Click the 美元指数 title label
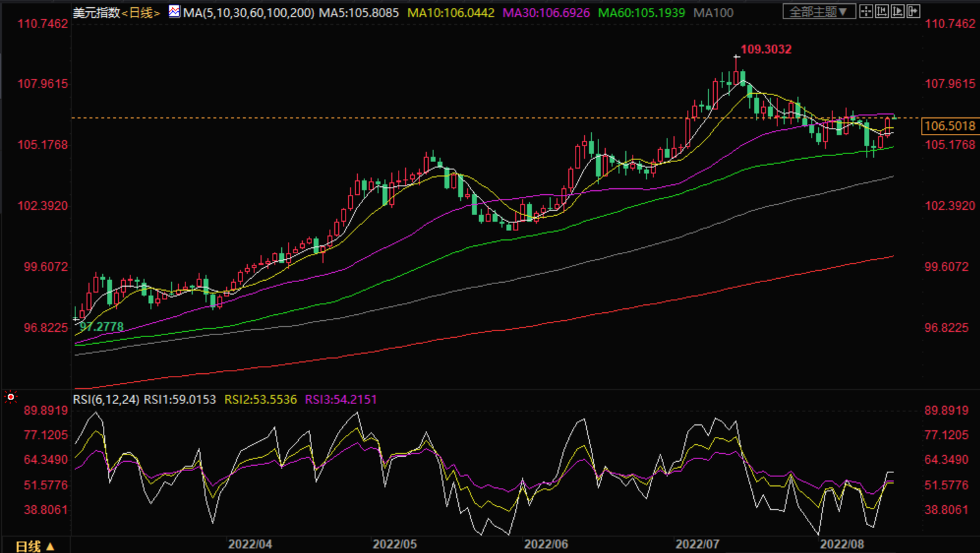The image size is (980, 553). 96,12
